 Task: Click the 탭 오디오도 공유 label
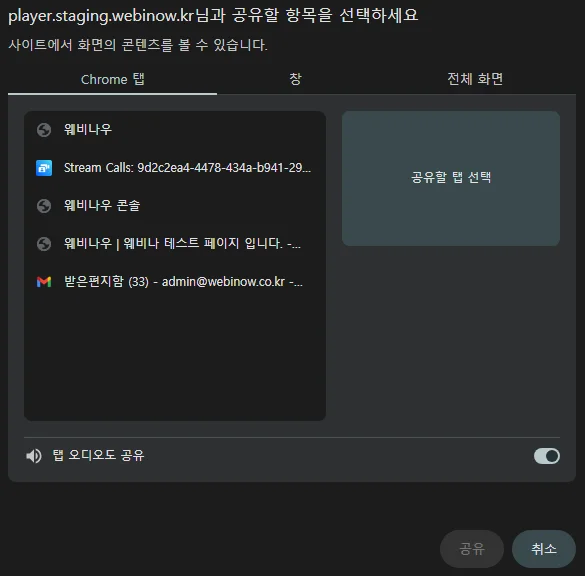click(x=98, y=456)
